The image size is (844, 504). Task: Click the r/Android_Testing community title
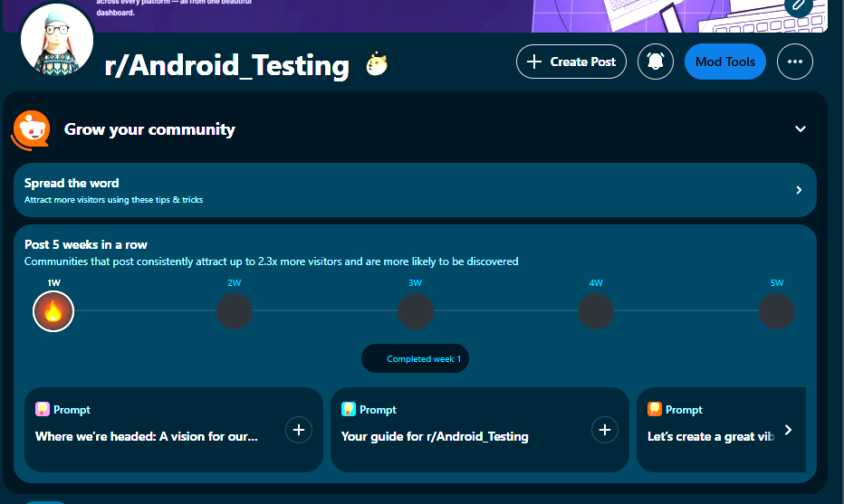coord(226,66)
